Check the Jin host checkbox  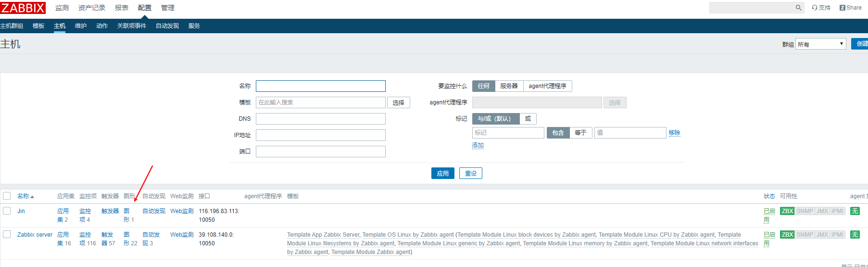point(7,211)
